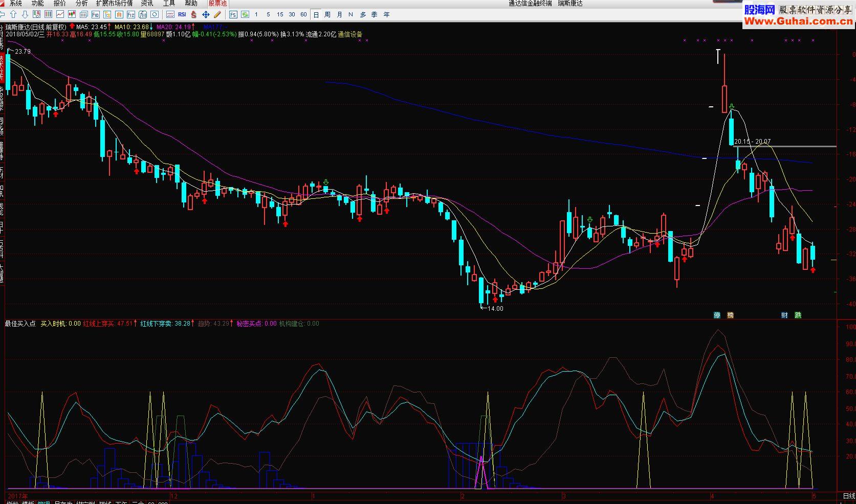The image size is (856, 504).
Task: Click the news list toolbar icon
Action: pos(83,15)
